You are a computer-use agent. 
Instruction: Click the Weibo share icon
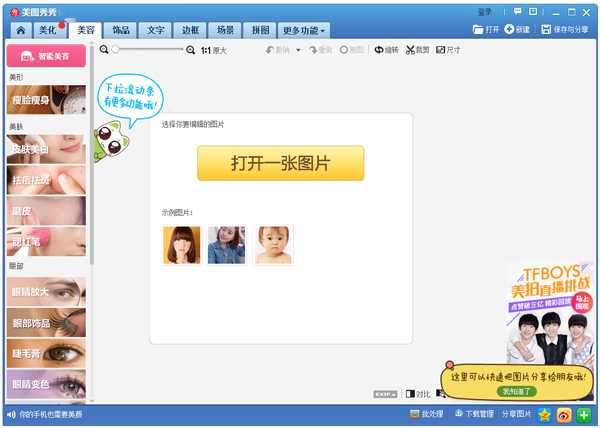click(x=564, y=414)
